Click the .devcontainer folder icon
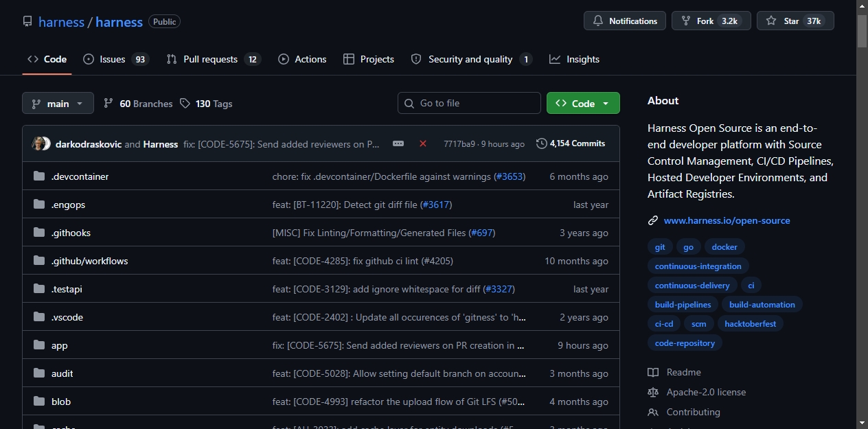 pos(39,176)
